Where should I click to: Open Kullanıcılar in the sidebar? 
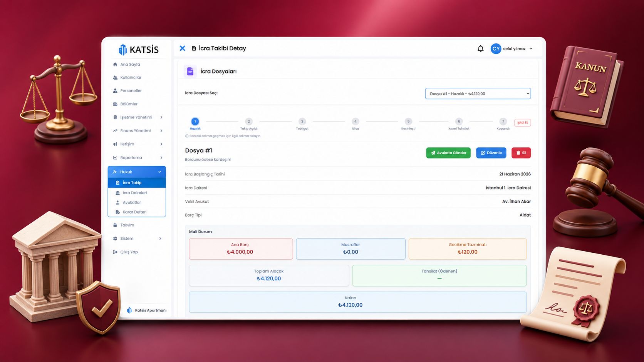131,77
